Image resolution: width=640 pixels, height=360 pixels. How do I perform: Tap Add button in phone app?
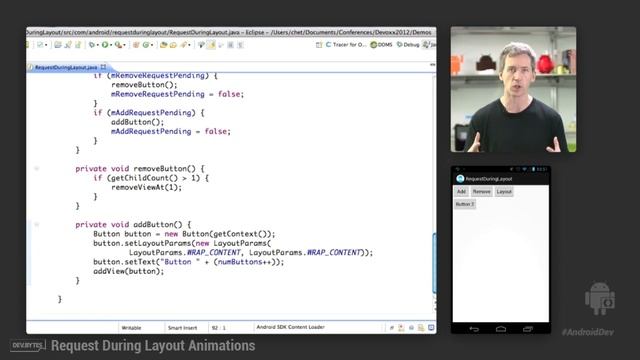click(x=461, y=191)
